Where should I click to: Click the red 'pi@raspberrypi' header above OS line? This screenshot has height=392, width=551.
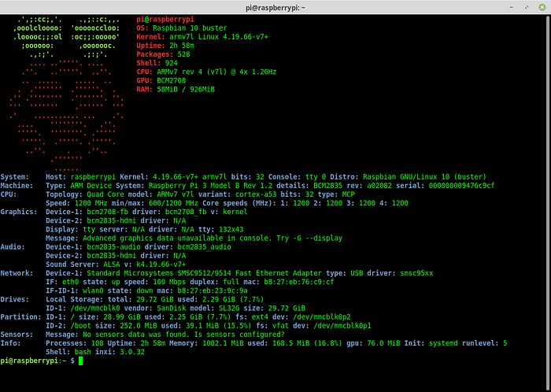[165, 20]
